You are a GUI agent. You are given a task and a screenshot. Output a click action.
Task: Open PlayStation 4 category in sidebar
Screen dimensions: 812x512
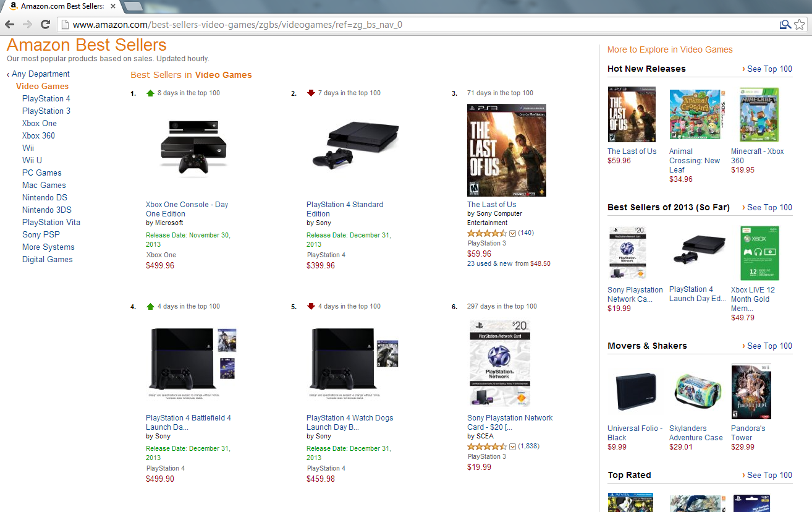pyautogui.click(x=46, y=98)
